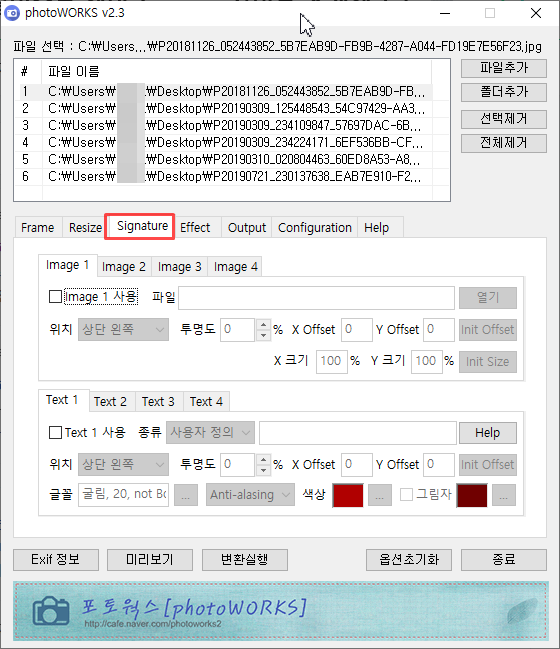The width and height of the screenshot is (560, 649).
Task: Select file row 6 P20190721_230137638
Action: [226, 176]
